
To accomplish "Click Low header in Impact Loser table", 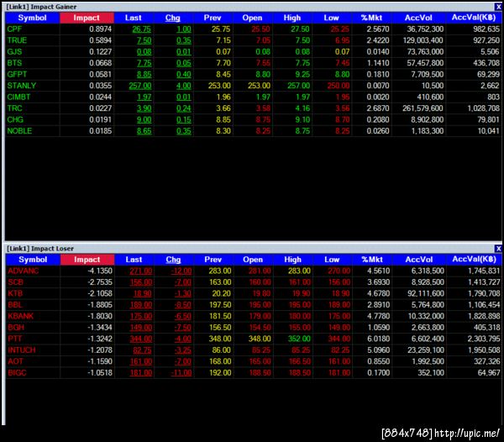I will pos(333,260).
